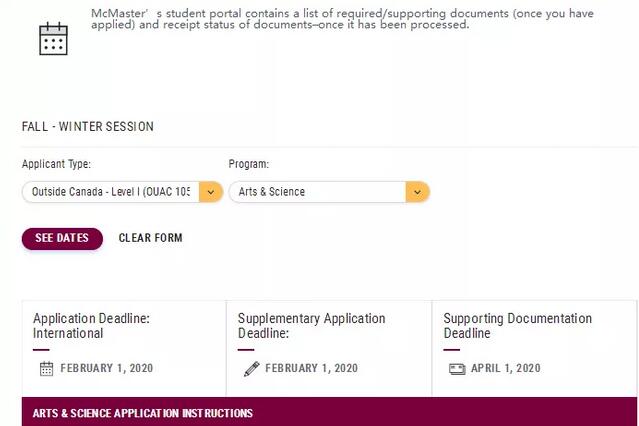Click the CLEAR FORM link
Image resolution: width=639 pixels, height=426 pixels.
tap(150, 238)
